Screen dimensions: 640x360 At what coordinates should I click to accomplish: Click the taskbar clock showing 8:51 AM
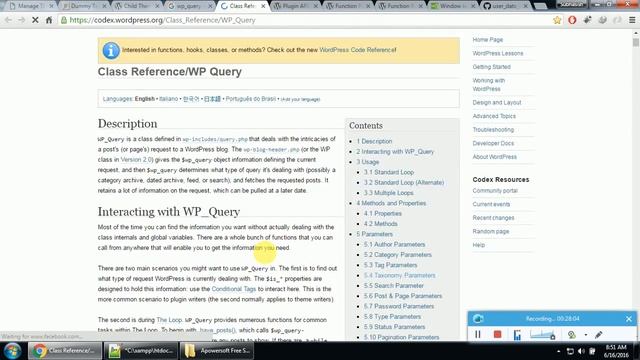pos(616,351)
